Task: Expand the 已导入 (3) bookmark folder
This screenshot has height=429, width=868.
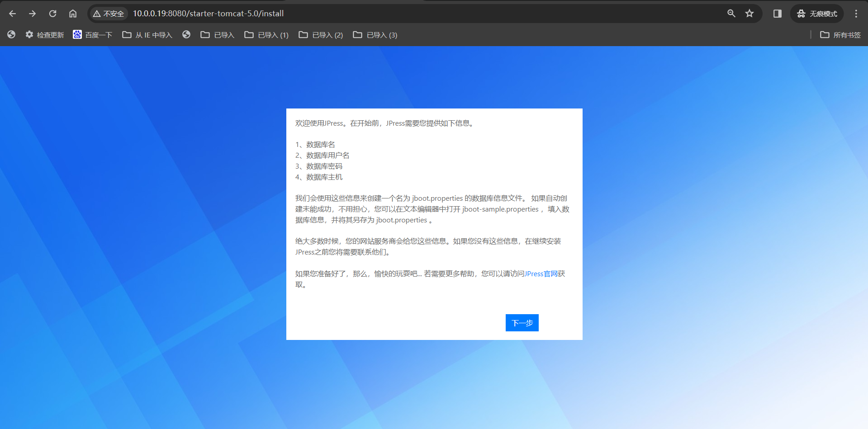Action: pos(375,35)
